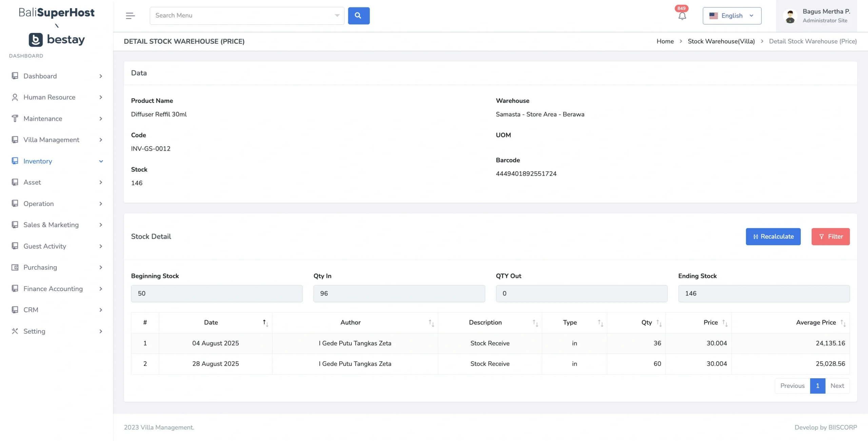868x441 pixels.
Task: Go to Previous page
Action: click(792, 386)
